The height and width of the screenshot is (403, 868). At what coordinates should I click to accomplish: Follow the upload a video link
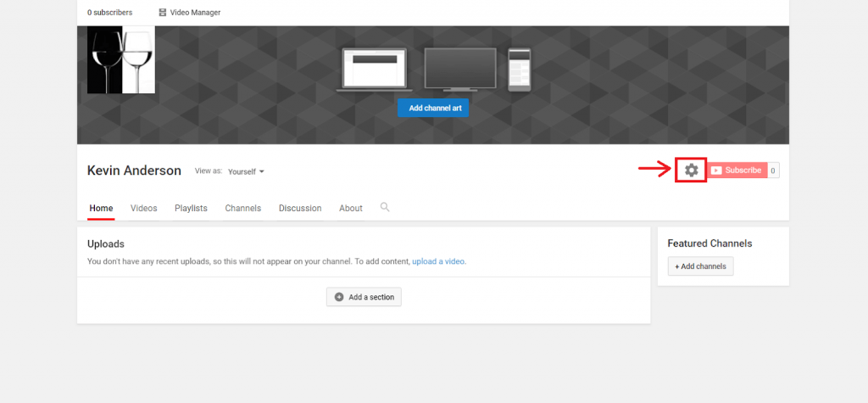(x=438, y=261)
